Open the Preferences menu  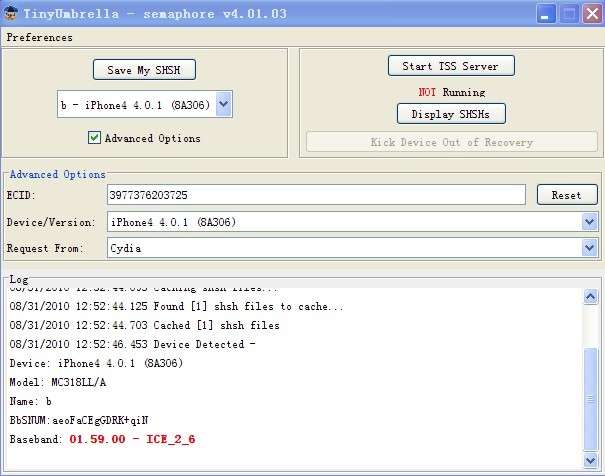pyautogui.click(x=39, y=38)
